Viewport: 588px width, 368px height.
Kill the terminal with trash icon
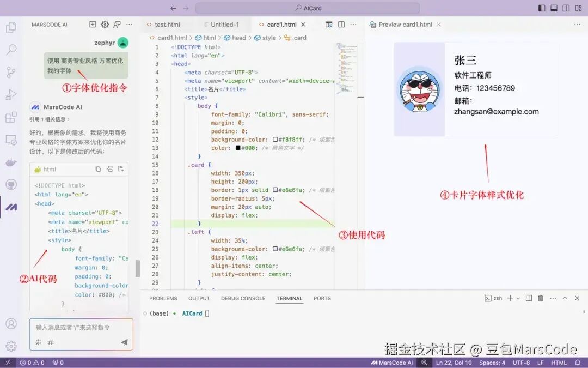(541, 298)
